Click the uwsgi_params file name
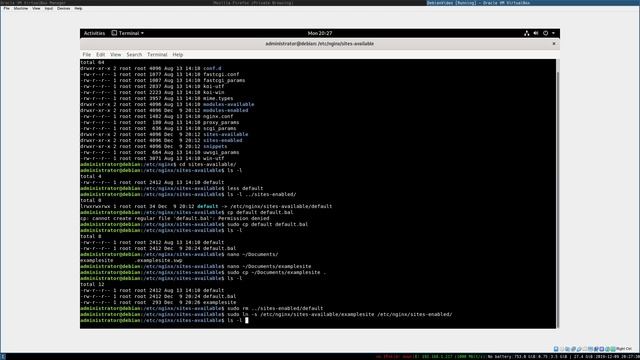The width and height of the screenshot is (640, 360). pos(221,152)
